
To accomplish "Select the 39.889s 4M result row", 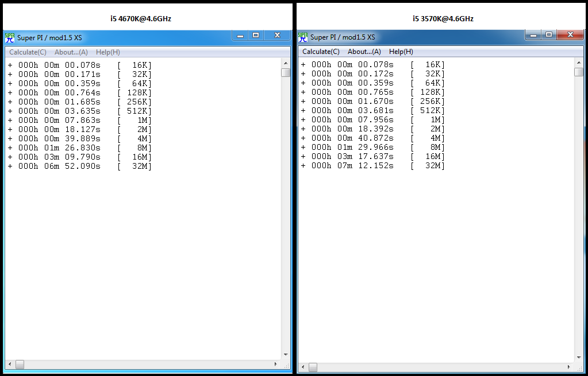I will tap(79, 138).
